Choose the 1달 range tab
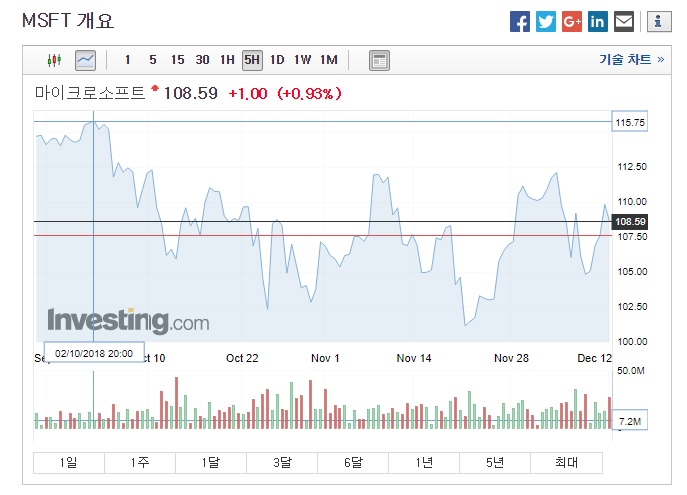Screen dimensions: 687x495 (211, 463)
